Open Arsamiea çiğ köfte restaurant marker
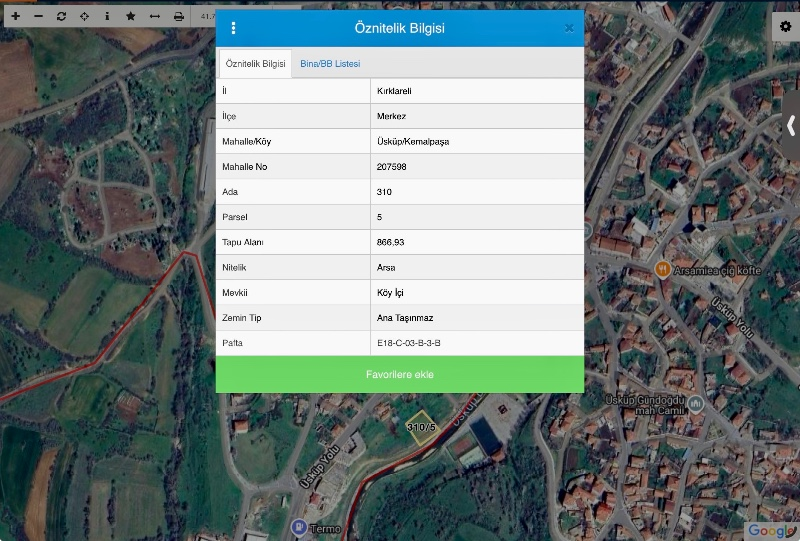This screenshot has width=800, height=541. 662,269
